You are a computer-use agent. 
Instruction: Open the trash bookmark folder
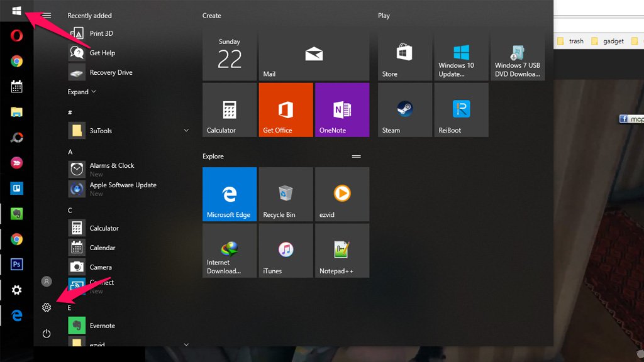[x=570, y=41]
